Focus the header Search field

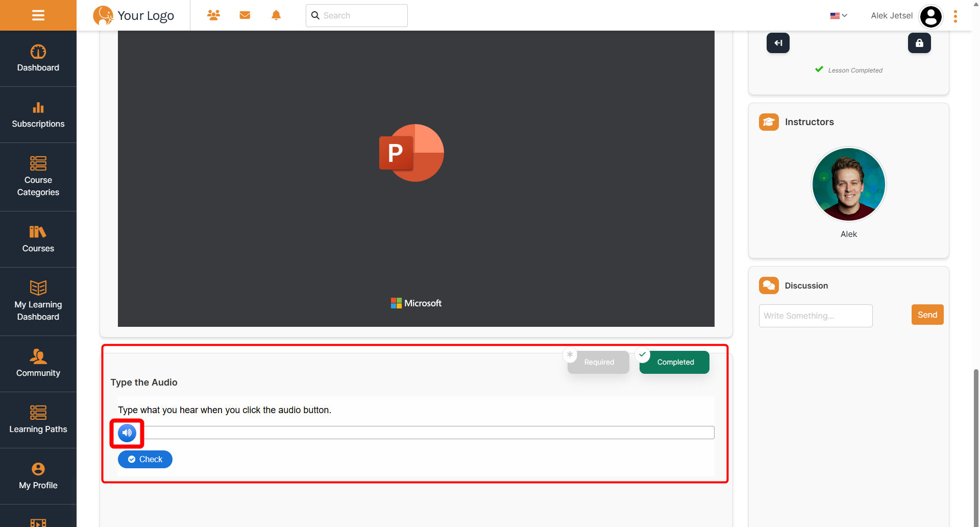(357, 15)
